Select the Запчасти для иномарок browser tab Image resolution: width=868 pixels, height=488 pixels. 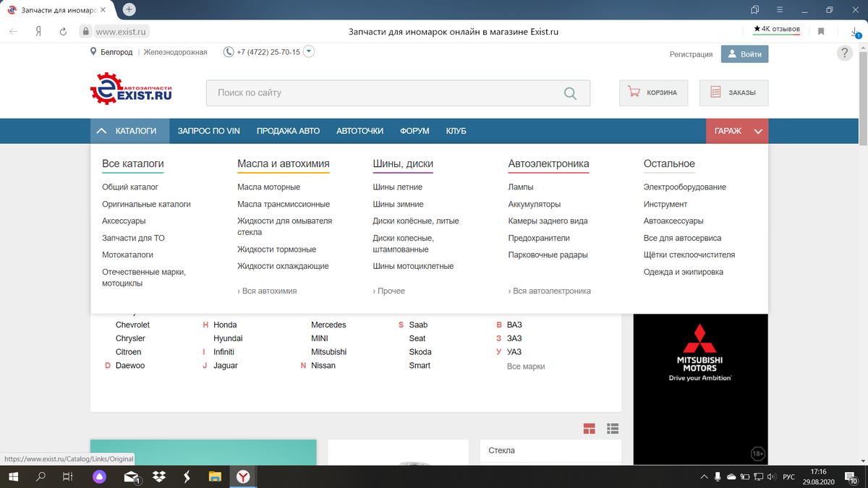[59, 9]
